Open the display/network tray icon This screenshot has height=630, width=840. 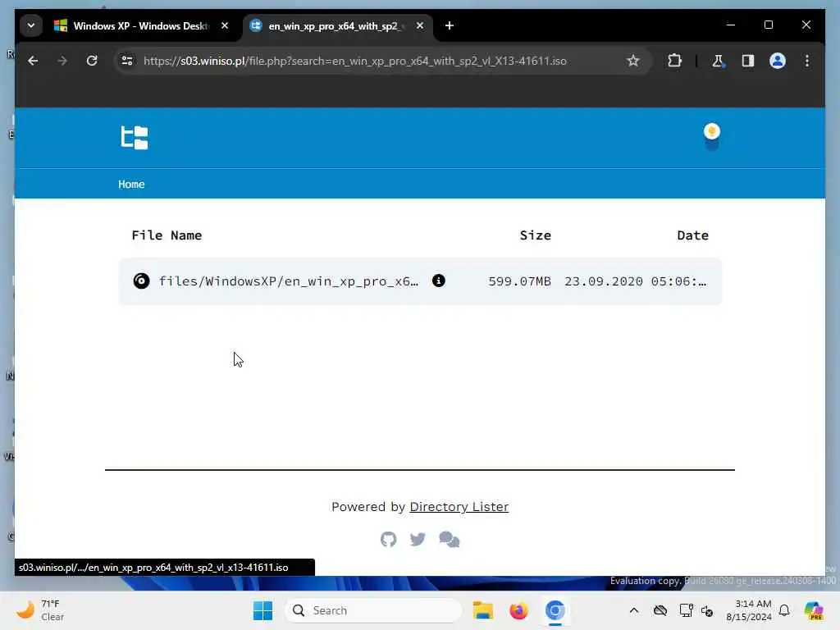point(685,610)
